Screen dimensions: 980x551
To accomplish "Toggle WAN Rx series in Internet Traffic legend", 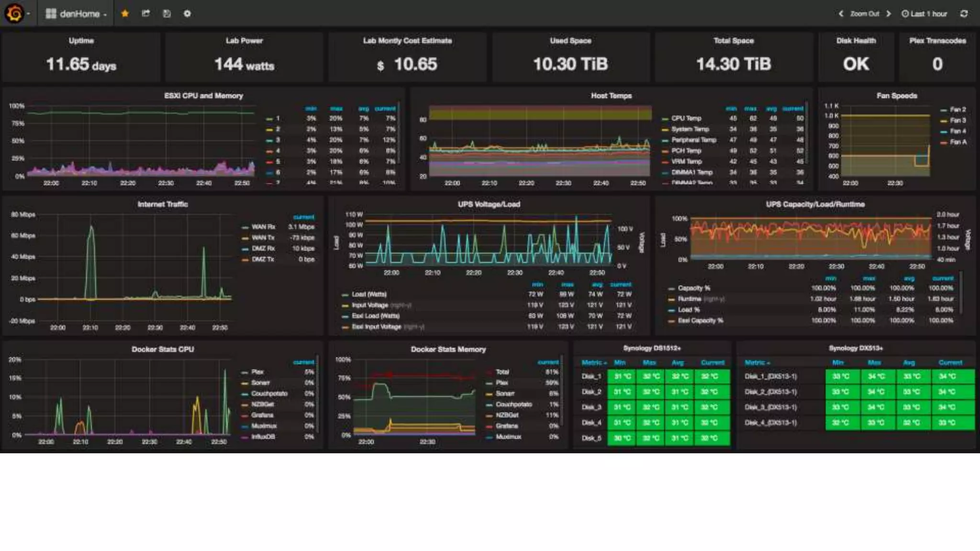I will click(263, 227).
